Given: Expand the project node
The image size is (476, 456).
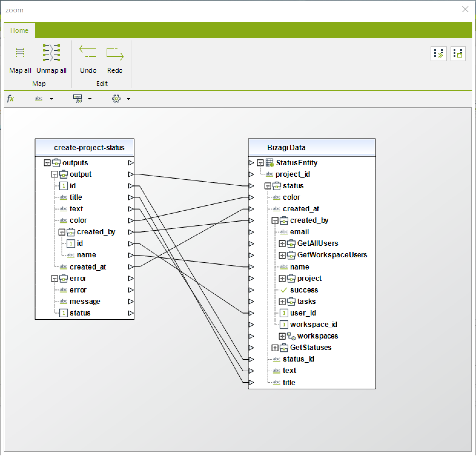Looking at the screenshot, I should coord(282,279).
